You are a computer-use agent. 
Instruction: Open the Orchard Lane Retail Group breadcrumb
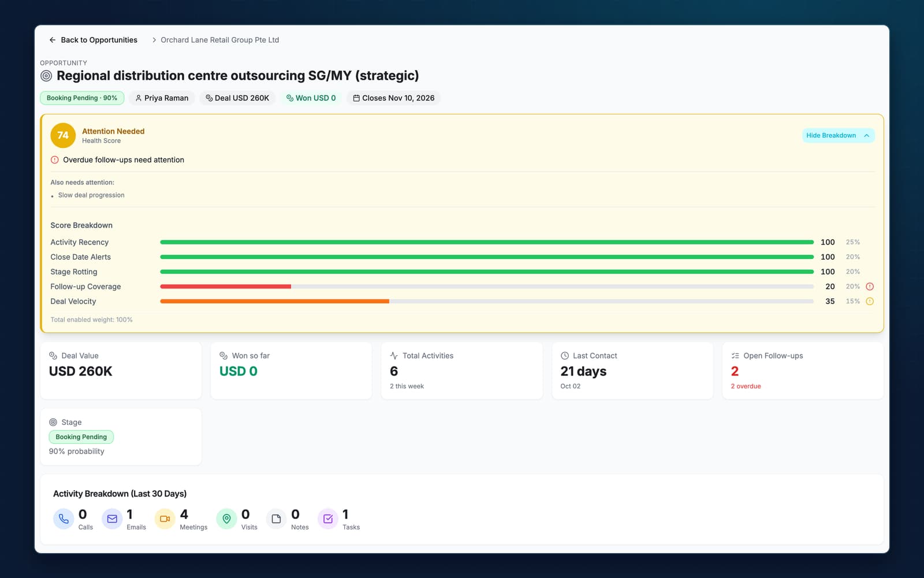pos(219,40)
